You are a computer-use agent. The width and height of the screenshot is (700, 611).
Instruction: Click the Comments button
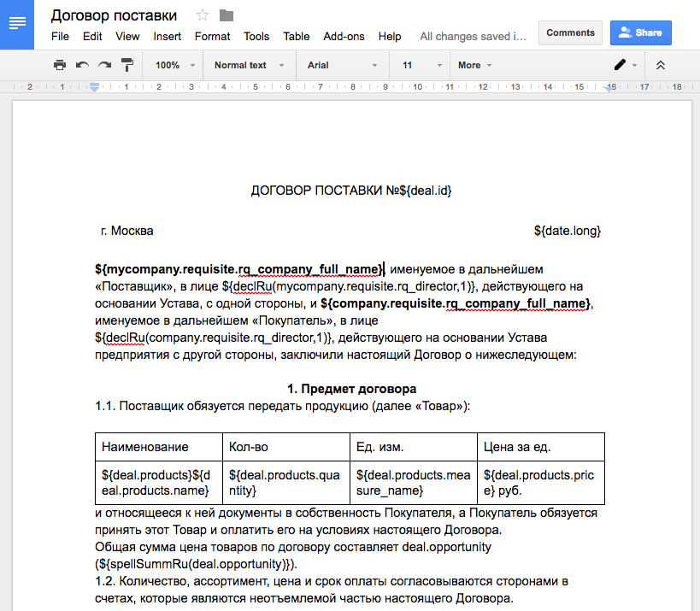click(570, 32)
